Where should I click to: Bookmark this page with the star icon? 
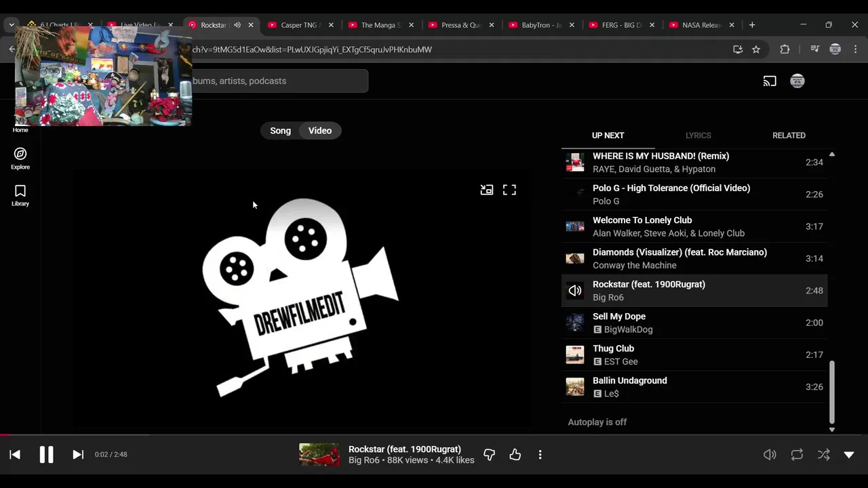coord(756,49)
